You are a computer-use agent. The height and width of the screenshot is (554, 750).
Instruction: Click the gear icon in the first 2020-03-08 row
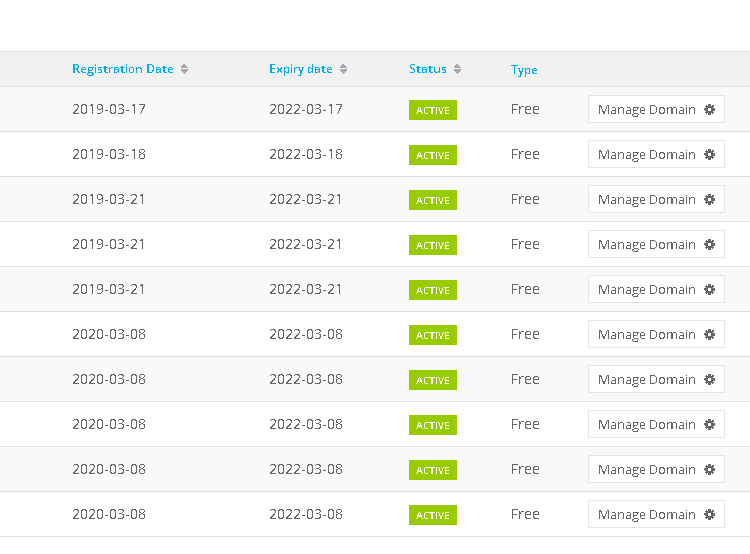click(709, 334)
